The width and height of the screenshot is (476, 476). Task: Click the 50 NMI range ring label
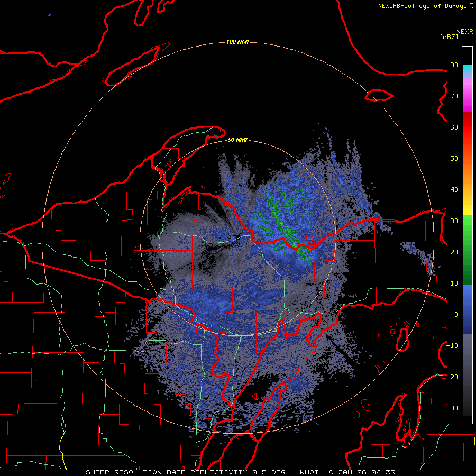pos(237,140)
